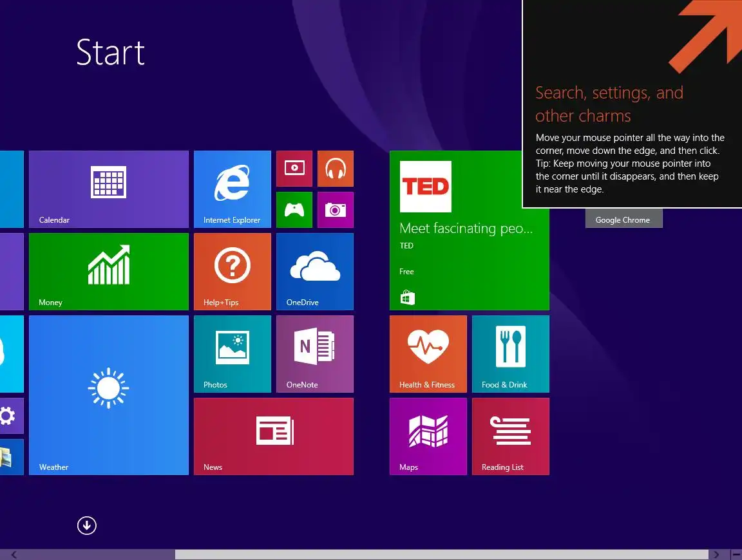Click scrollbar left arrow
This screenshot has width=742, height=560.
click(x=14, y=555)
